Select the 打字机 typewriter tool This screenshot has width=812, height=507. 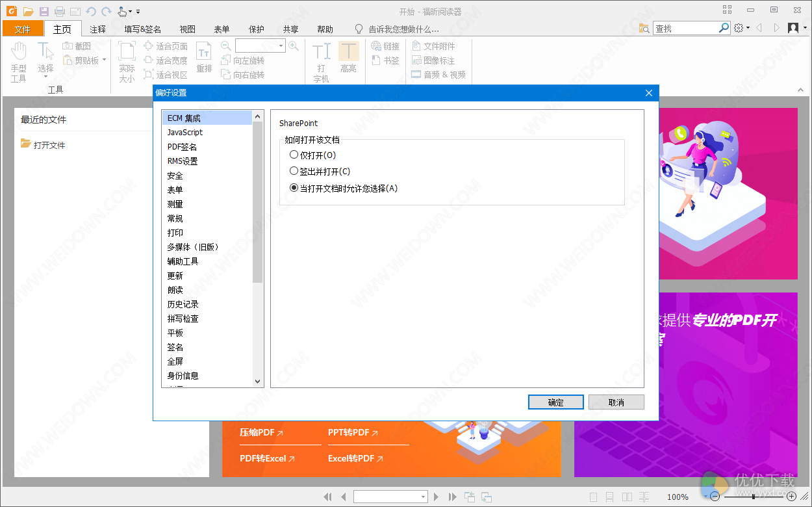click(x=321, y=63)
